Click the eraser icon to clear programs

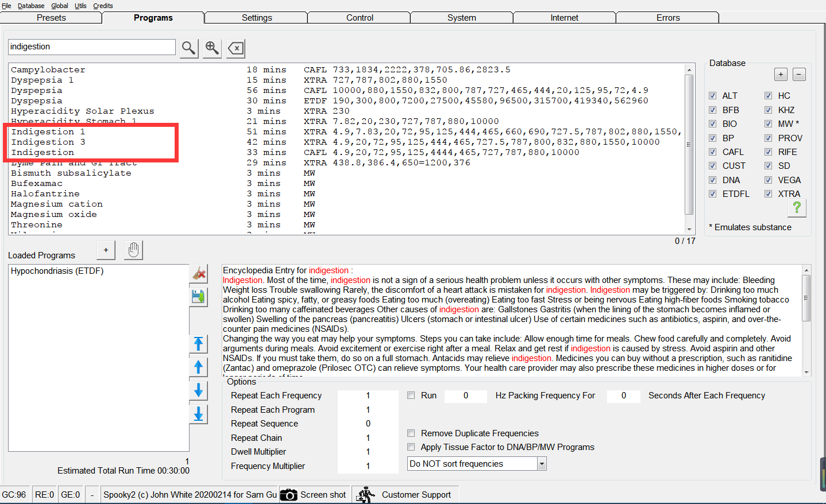199,274
